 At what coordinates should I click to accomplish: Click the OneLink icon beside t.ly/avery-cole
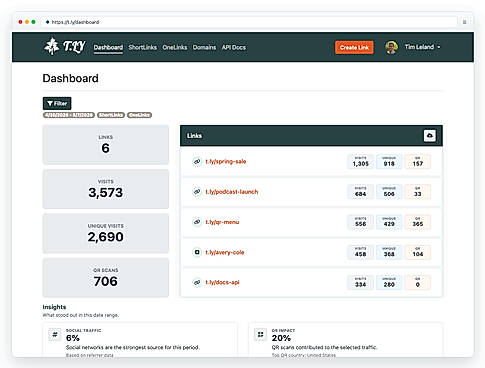pos(197,252)
